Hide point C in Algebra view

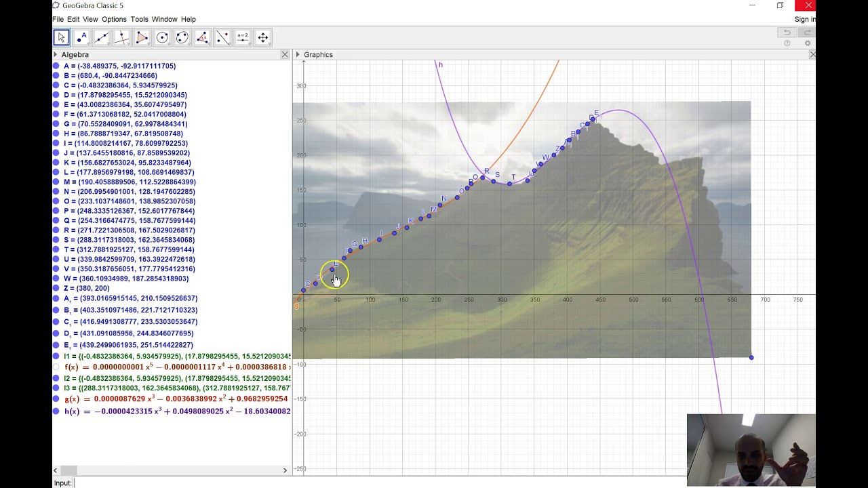click(x=56, y=85)
